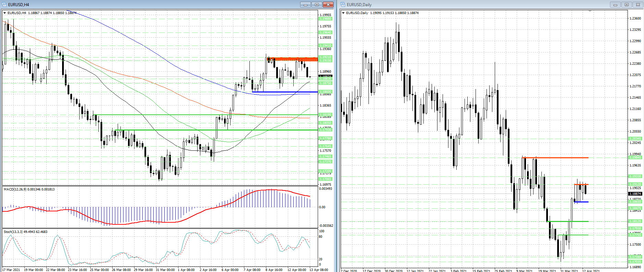Click the green '1.19845' level label on Daily
The image size is (644, 272).
tap(635, 158)
